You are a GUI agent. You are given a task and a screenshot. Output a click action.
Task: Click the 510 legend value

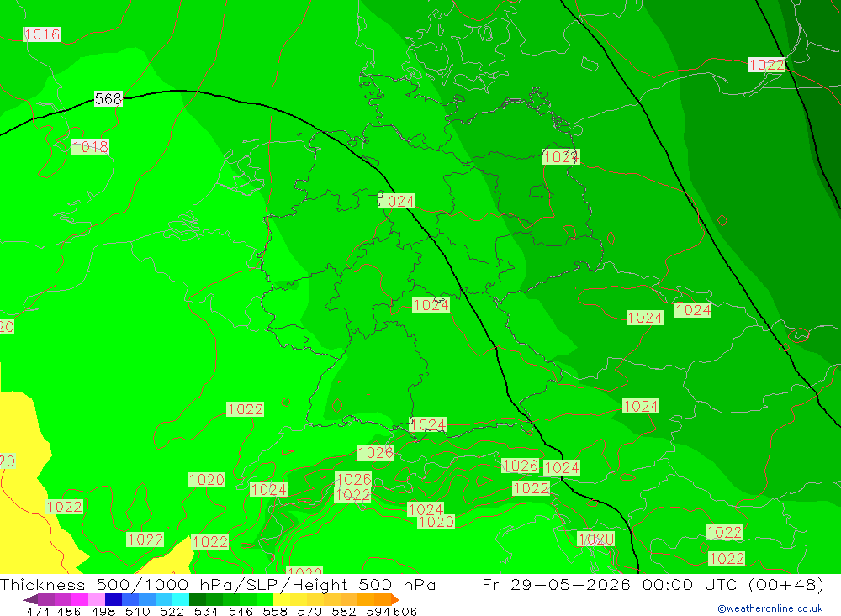pos(138,611)
